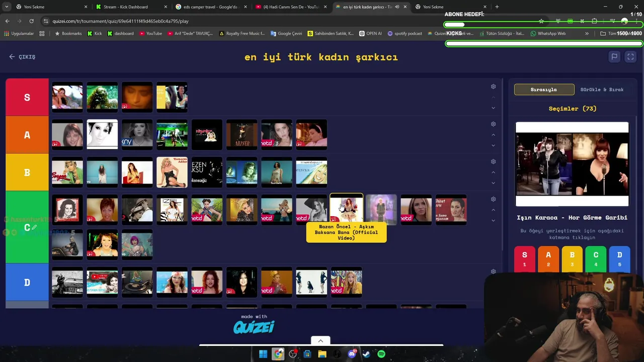Open the YouTube bookmark

click(150, 33)
